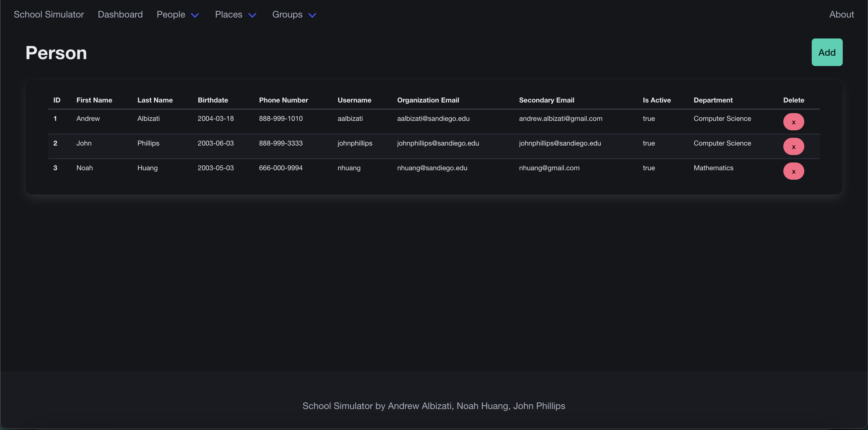
Task: Click the chevron next to Groups
Action: tap(312, 15)
